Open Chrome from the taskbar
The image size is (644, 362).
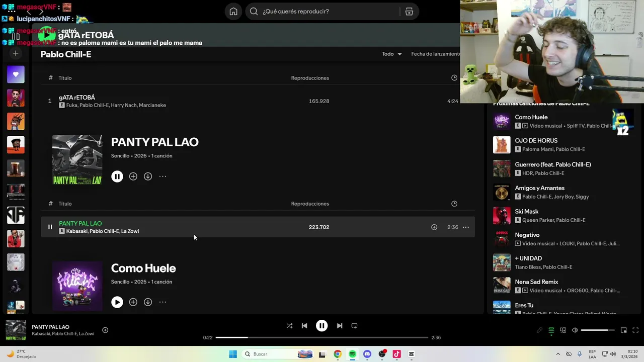[338, 354]
